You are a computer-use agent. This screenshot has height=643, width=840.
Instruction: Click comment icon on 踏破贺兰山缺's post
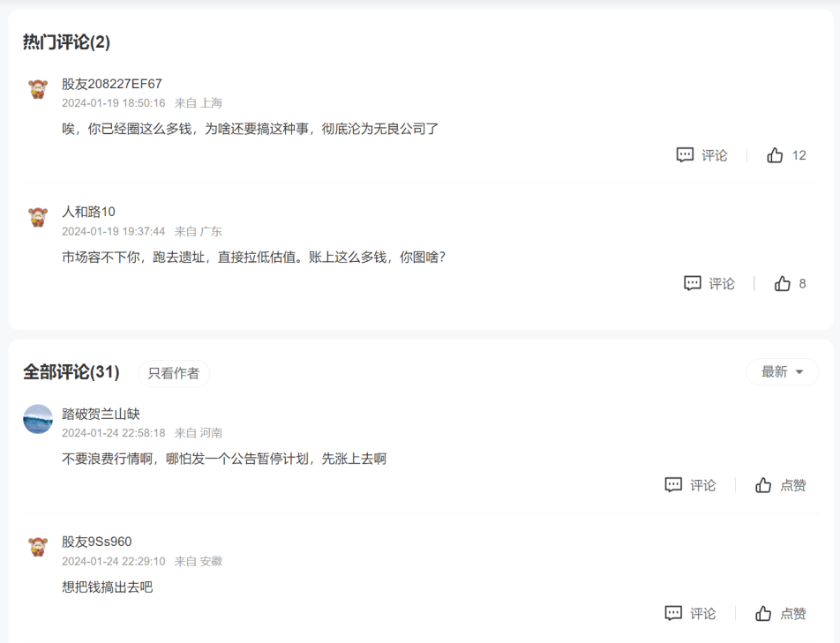[673, 485]
